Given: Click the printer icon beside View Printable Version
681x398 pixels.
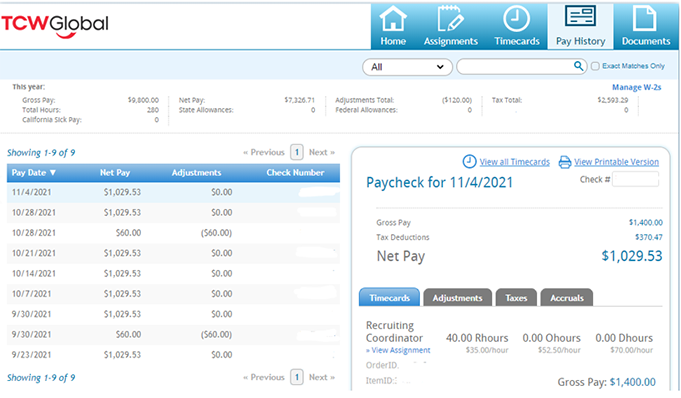Looking at the screenshot, I should (565, 162).
